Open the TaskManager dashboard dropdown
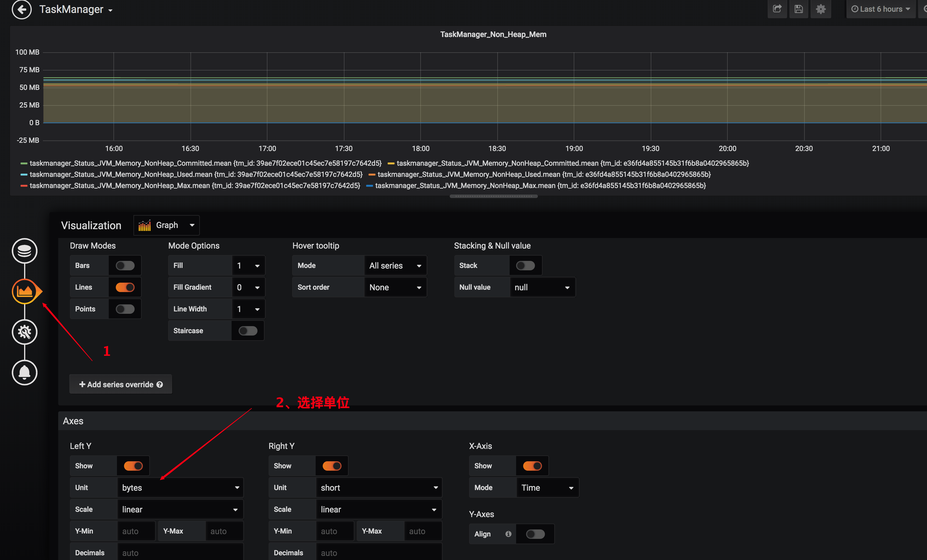The height and width of the screenshot is (560, 927). (76, 9)
